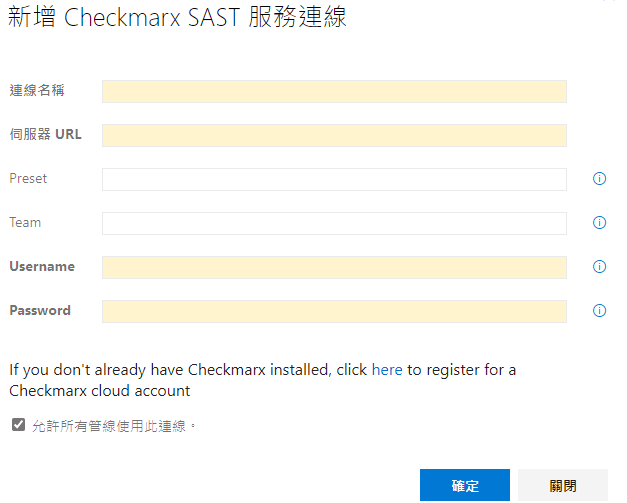The width and height of the screenshot is (627, 503).
Task: Select the Preset input field
Action: tap(334, 180)
